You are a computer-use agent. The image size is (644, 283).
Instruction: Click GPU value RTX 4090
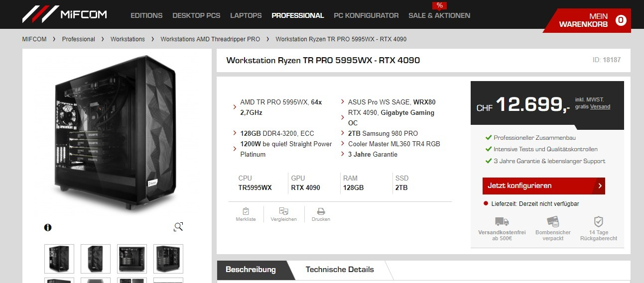coord(306,188)
